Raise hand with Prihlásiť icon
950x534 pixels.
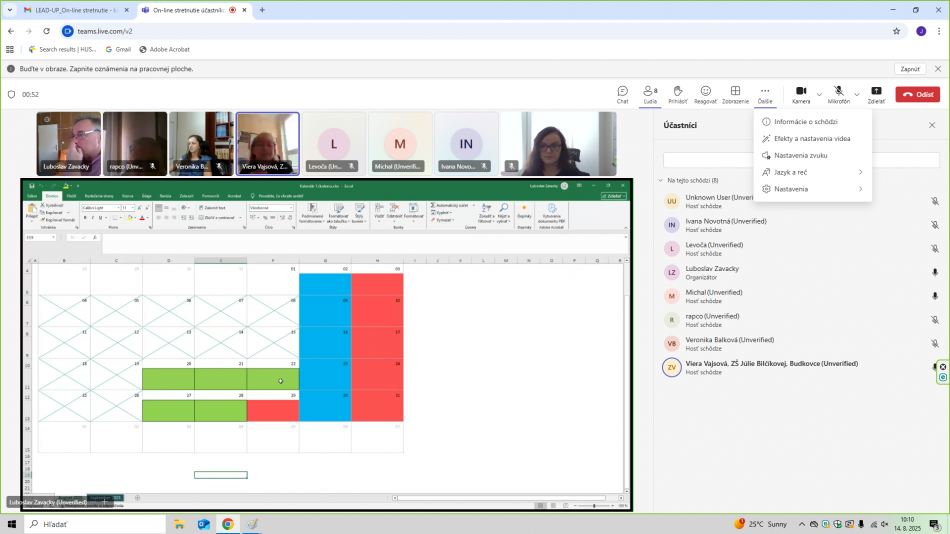(x=677, y=92)
